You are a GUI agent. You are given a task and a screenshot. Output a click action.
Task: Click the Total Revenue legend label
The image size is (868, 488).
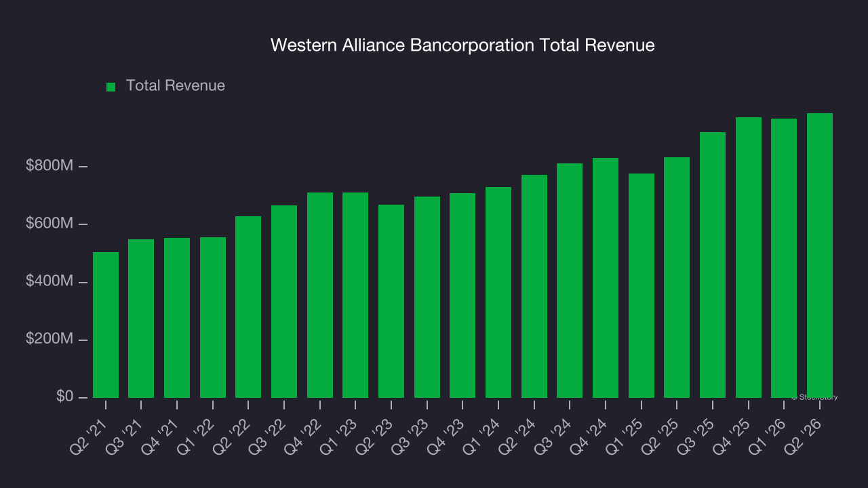tap(176, 85)
